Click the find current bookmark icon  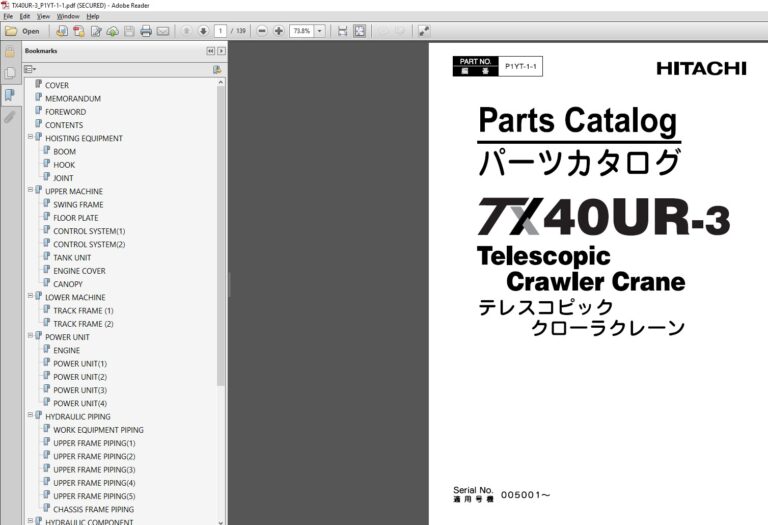[217, 70]
